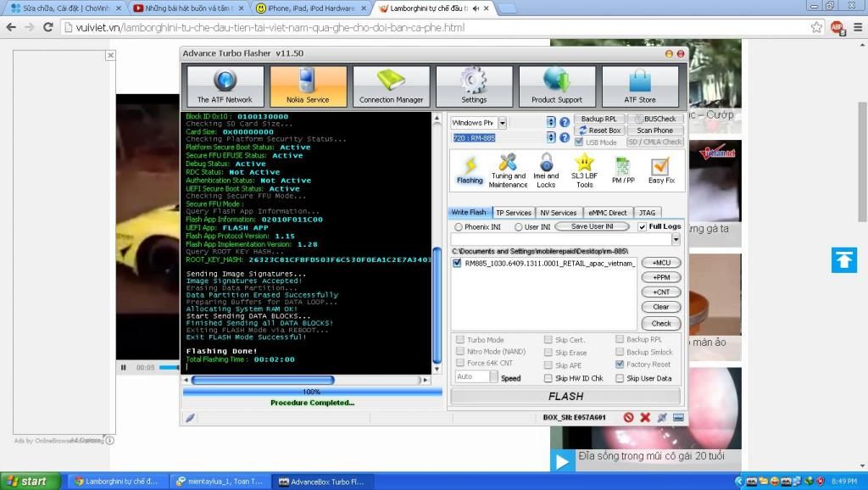The image size is (868, 490).
Task: Open the ATF Store
Action: (x=640, y=86)
